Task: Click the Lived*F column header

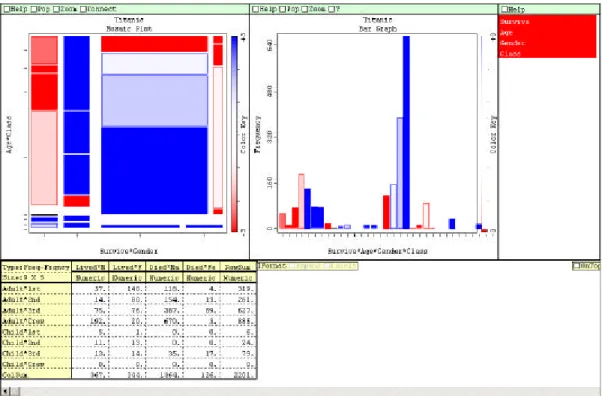Action: coord(127,267)
